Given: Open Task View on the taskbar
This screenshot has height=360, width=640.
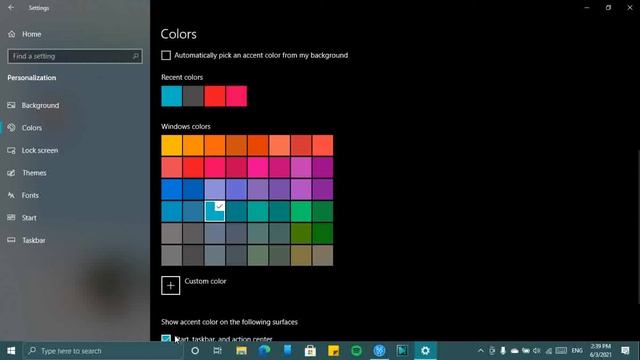Looking at the screenshot, I should (x=218, y=351).
